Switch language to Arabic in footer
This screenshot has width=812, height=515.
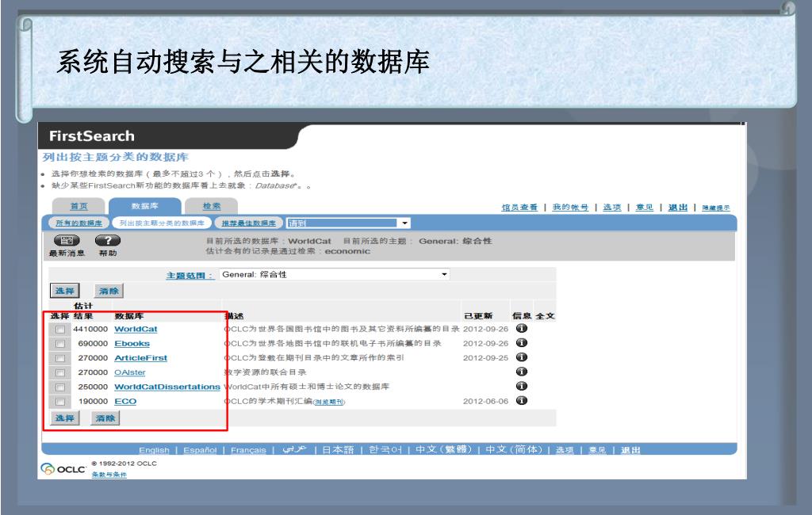pyautogui.click(x=295, y=449)
